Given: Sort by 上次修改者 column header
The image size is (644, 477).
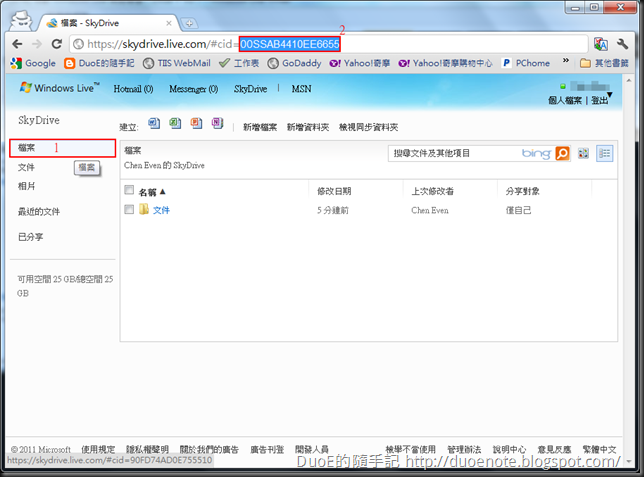Looking at the screenshot, I should tap(432, 191).
